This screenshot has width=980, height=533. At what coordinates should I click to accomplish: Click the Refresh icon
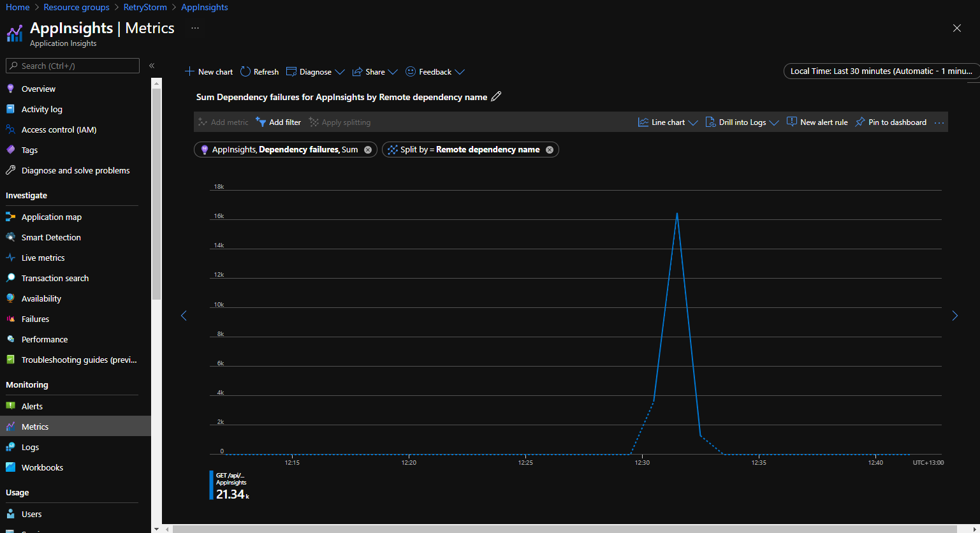click(x=245, y=71)
